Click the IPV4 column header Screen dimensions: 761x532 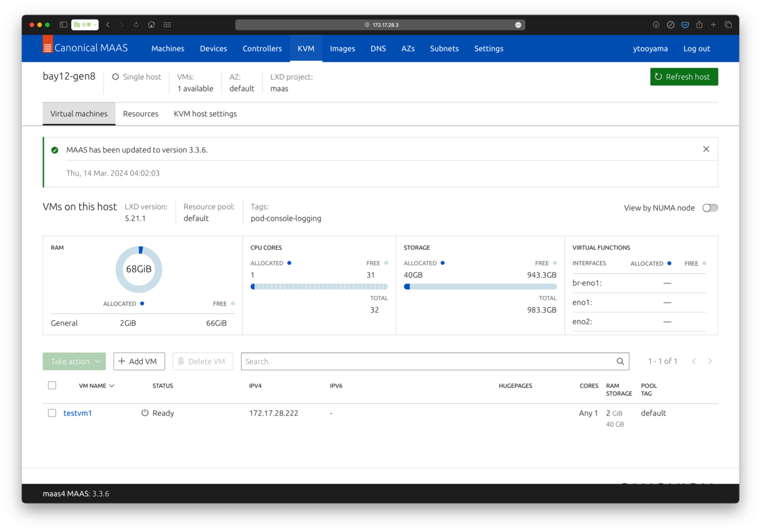pos(256,386)
